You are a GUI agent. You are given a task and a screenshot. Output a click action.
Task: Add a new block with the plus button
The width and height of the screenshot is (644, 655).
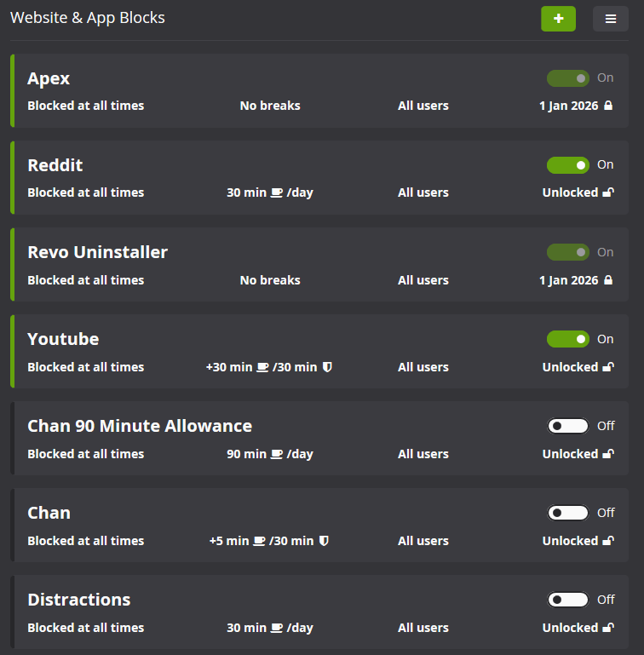pyautogui.click(x=558, y=19)
